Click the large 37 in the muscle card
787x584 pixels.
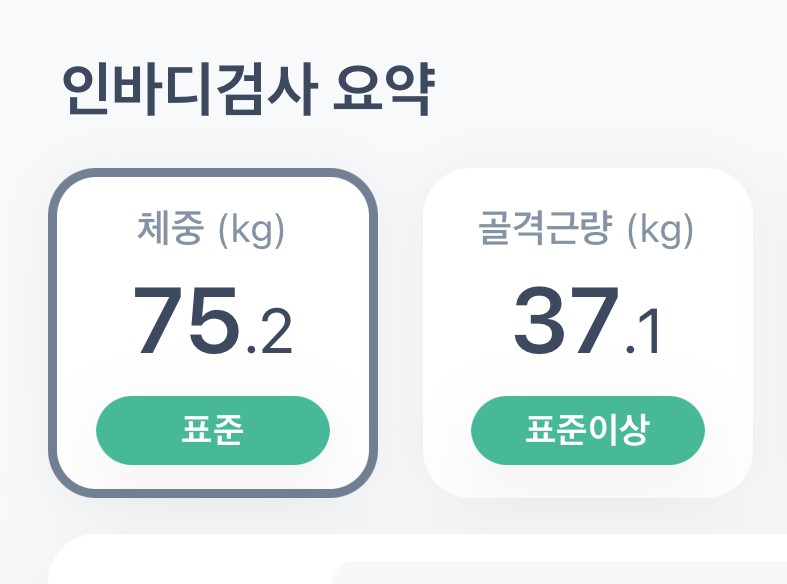pos(565,321)
